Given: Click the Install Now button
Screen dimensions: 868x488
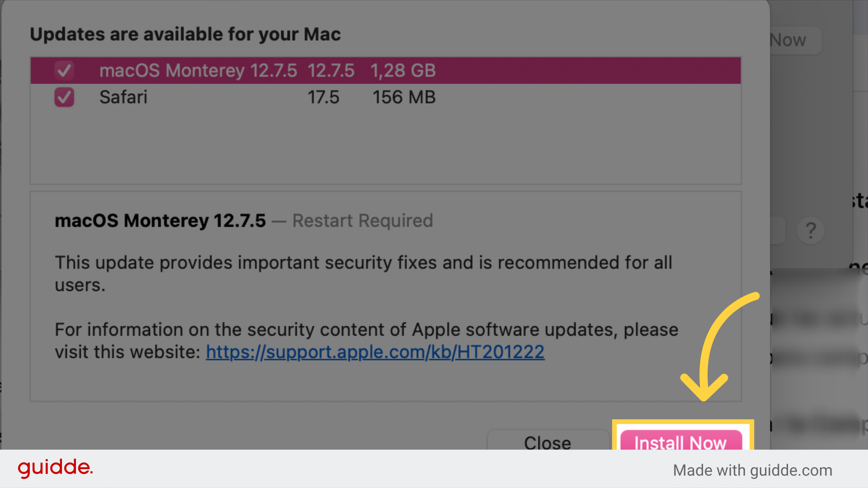Looking at the screenshot, I should pyautogui.click(x=680, y=443).
